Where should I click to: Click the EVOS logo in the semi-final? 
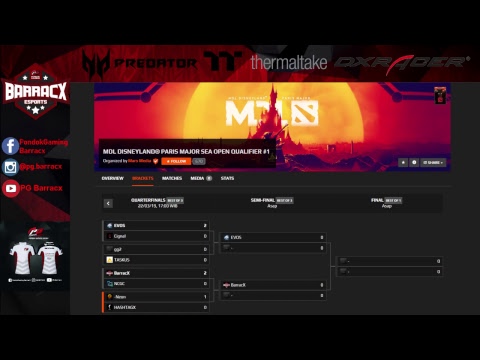pos(226,237)
